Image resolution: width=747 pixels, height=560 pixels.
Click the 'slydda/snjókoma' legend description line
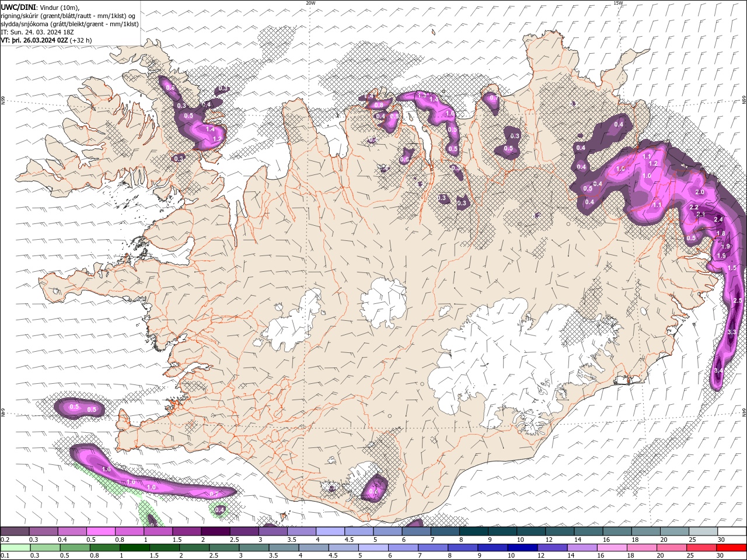click(x=70, y=24)
